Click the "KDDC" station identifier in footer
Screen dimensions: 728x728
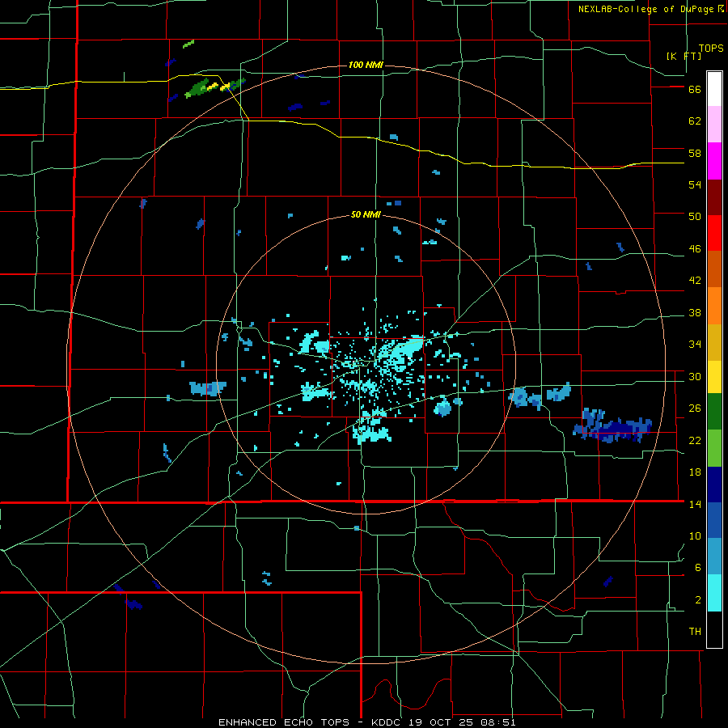[x=387, y=722]
